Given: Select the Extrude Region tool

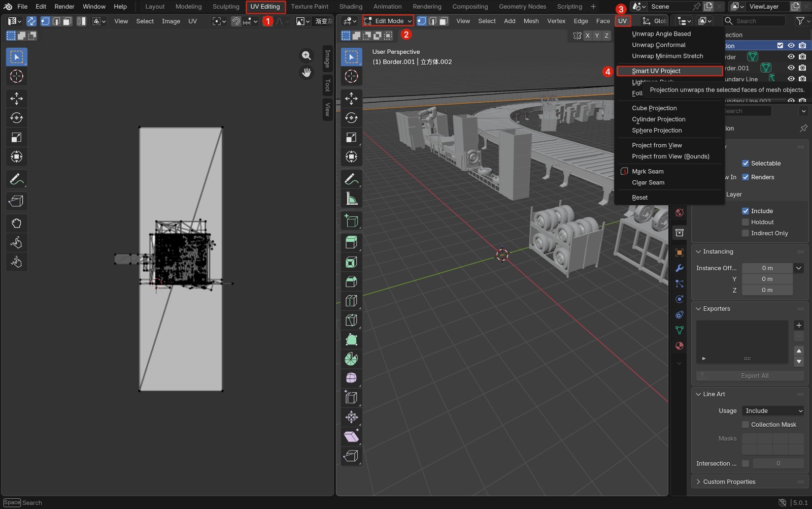Looking at the screenshot, I should 351,242.
